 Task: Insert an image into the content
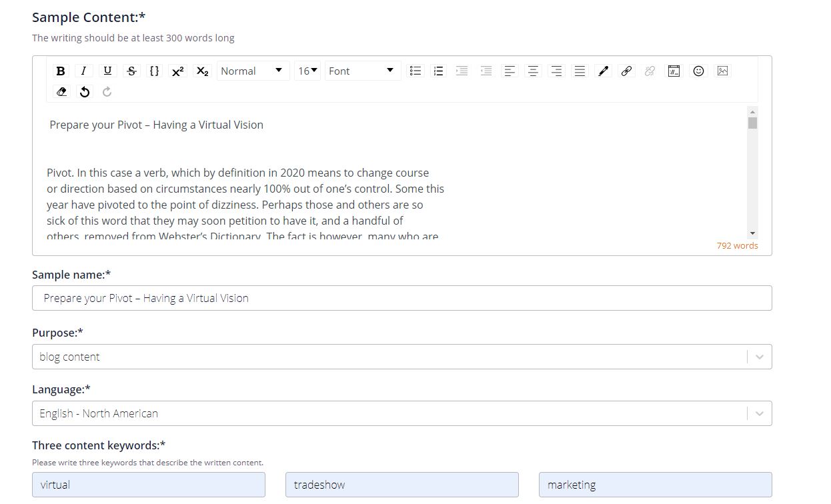tap(722, 71)
